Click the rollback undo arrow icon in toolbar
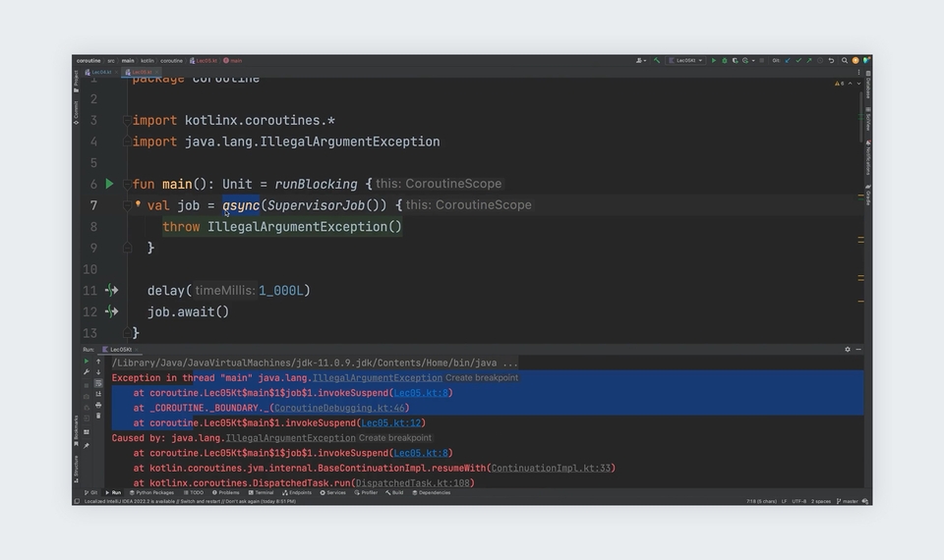The width and height of the screenshot is (944, 560). point(832,61)
